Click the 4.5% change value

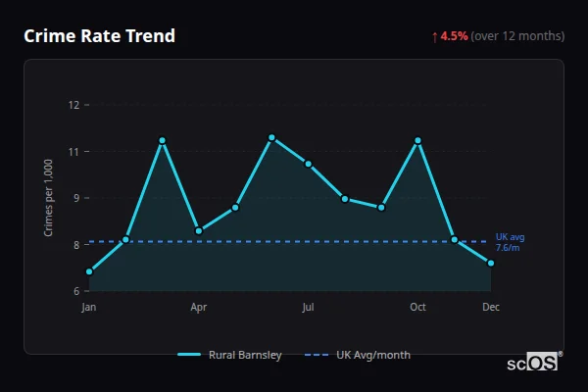pos(454,36)
